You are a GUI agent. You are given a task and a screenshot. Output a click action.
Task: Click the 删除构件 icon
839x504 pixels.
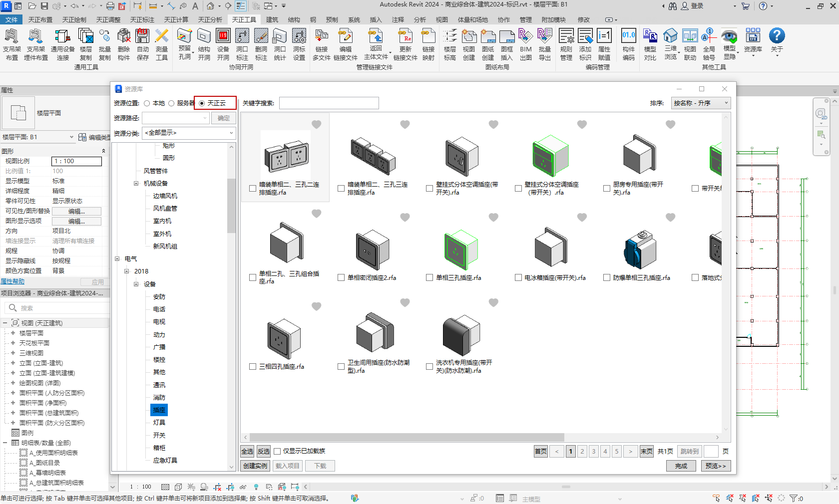(x=124, y=44)
